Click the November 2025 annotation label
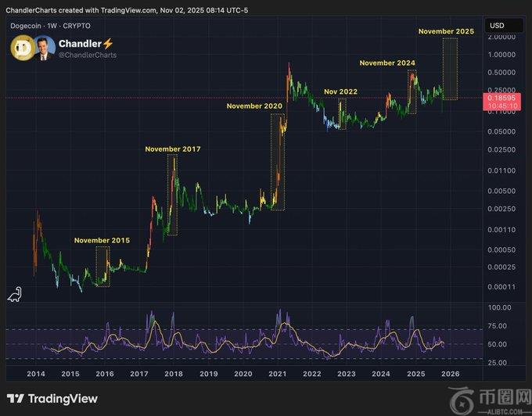This screenshot has height=416, width=532. pos(446,31)
